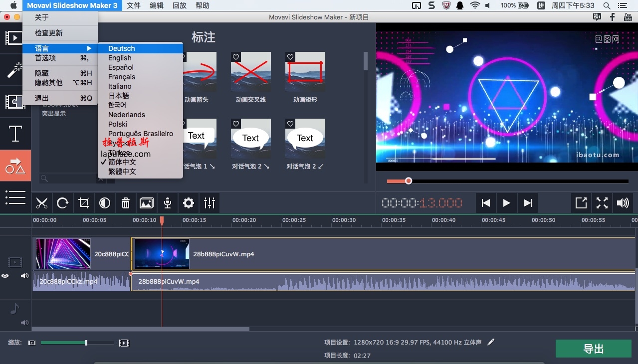Click the timeline horizontal scrollbar
The image size is (638, 364).
tap(140, 329)
